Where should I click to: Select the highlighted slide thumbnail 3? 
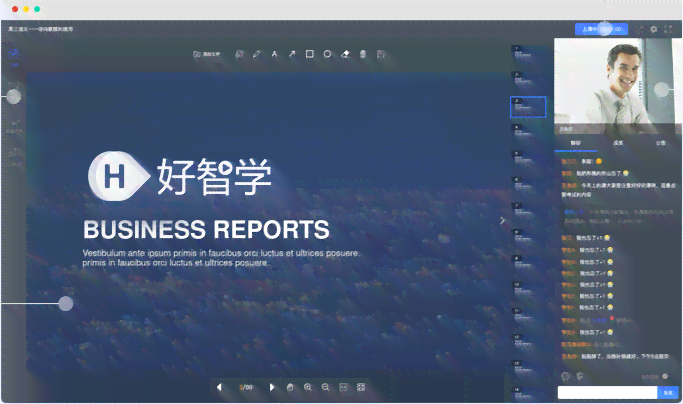(528, 107)
